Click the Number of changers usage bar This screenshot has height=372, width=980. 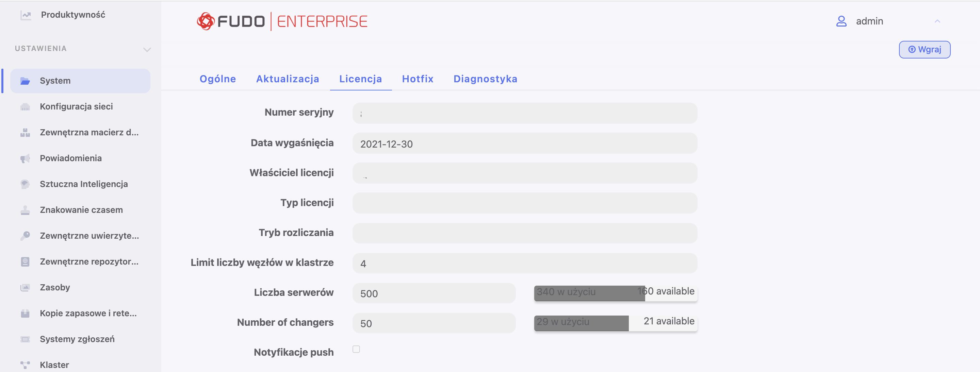(615, 323)
